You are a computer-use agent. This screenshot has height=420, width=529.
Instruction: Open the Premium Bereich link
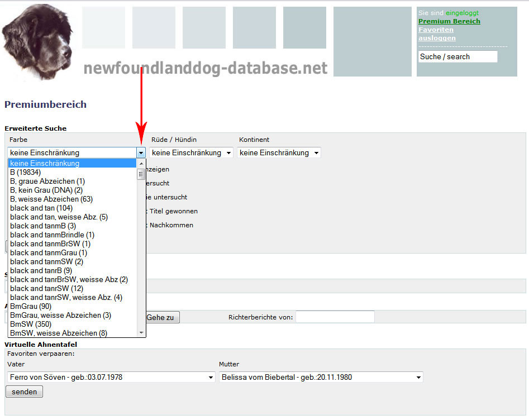click(x=449, y=21)
